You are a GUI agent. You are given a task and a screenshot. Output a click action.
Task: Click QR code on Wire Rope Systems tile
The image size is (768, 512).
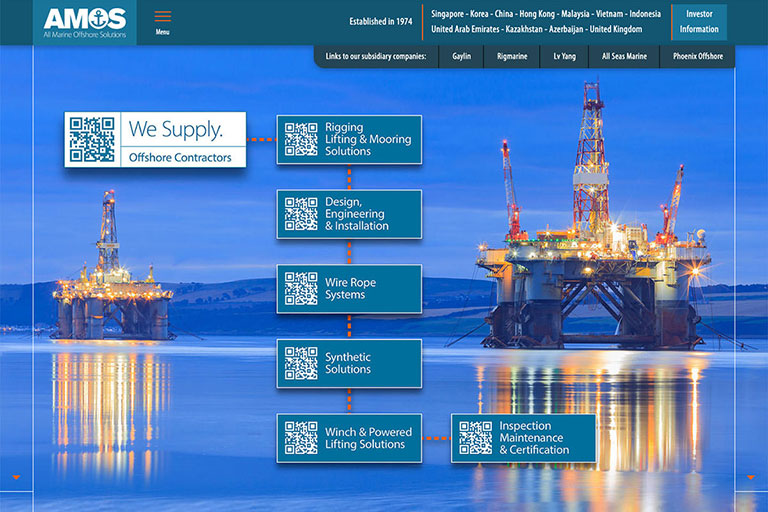coord(301,289)
